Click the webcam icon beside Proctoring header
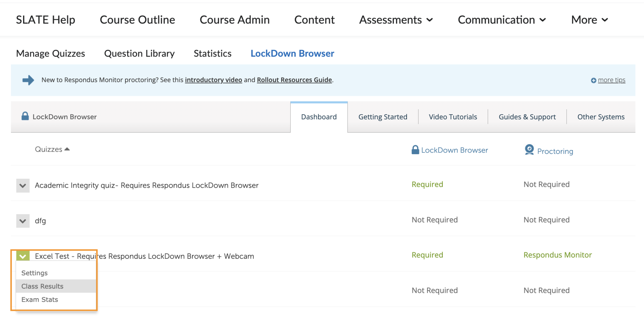The height and width of the screenshot is (319, 644). point(529,150)
